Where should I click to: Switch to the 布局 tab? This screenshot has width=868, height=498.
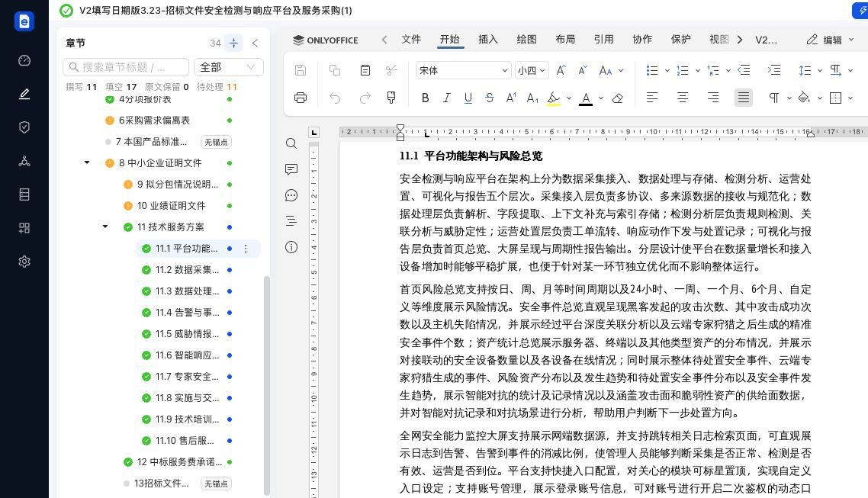565,40
